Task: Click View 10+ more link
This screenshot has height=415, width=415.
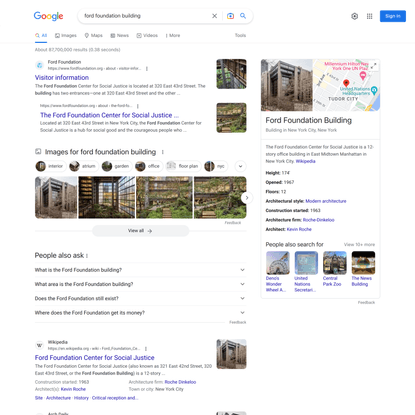Action: click(359, 245)
